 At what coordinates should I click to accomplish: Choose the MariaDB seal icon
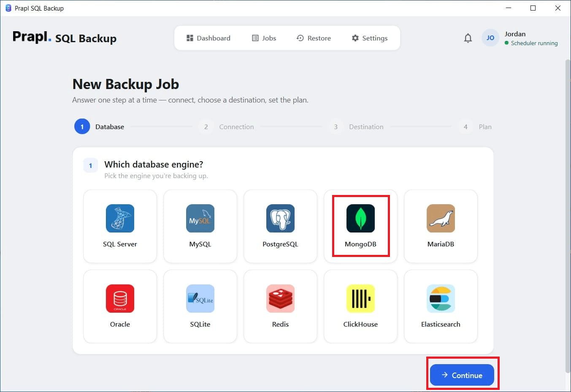[441, 218]
